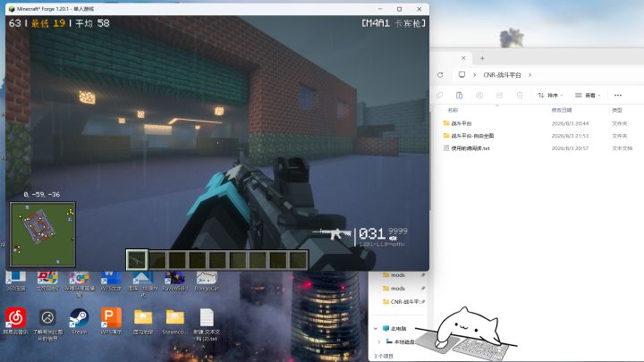Click the Share icon in Explorer toolbar
644x362 pixels.
(499, 96)
